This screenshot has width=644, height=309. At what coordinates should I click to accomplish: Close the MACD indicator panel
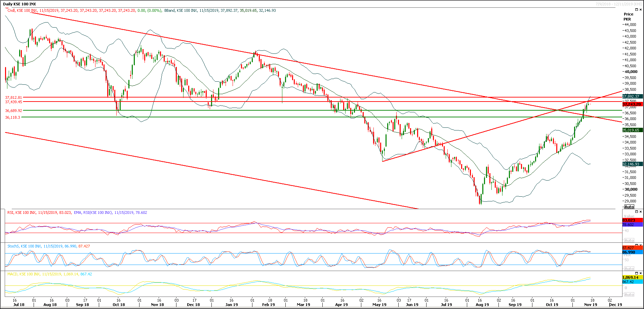point(641,273)
